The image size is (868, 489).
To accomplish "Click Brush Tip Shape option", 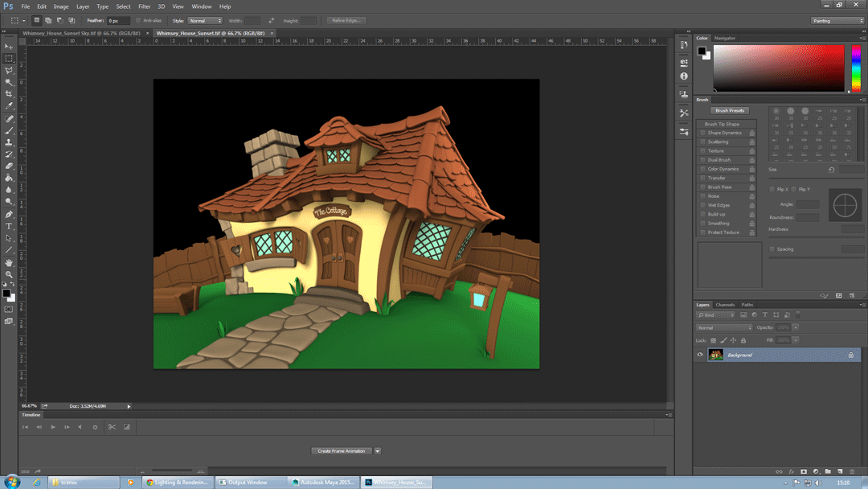I will click(722, 124).
